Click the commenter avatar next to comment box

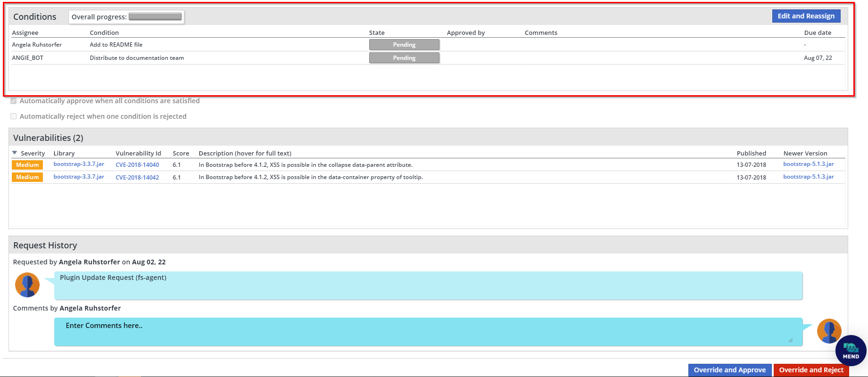828,330
